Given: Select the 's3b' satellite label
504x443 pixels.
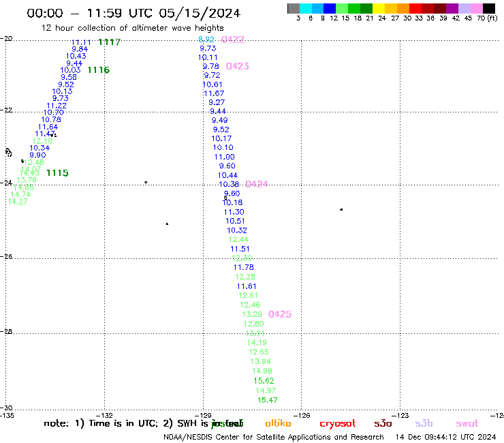Looking at the screenshot, I should (x=424, y=423).
